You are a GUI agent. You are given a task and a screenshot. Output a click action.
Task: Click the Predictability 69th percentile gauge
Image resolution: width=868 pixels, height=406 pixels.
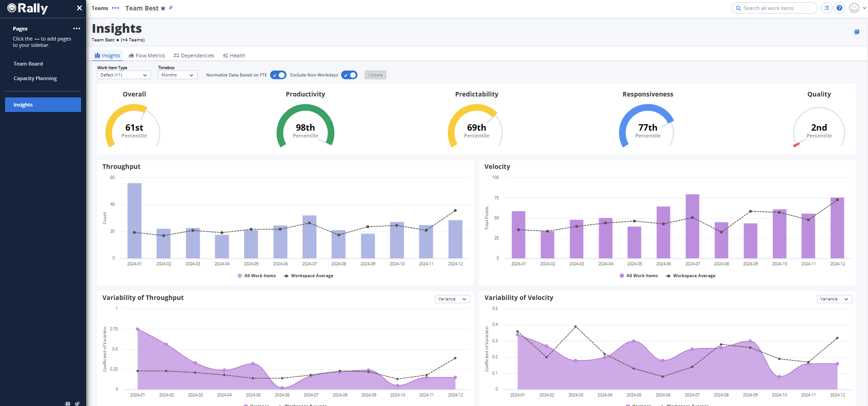475,126
